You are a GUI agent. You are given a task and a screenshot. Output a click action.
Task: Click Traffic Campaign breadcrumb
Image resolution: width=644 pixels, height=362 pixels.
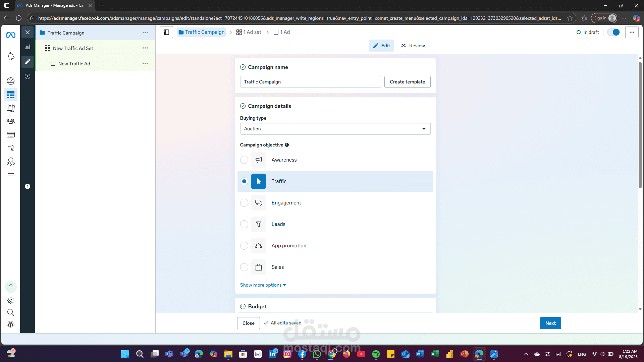202,32
